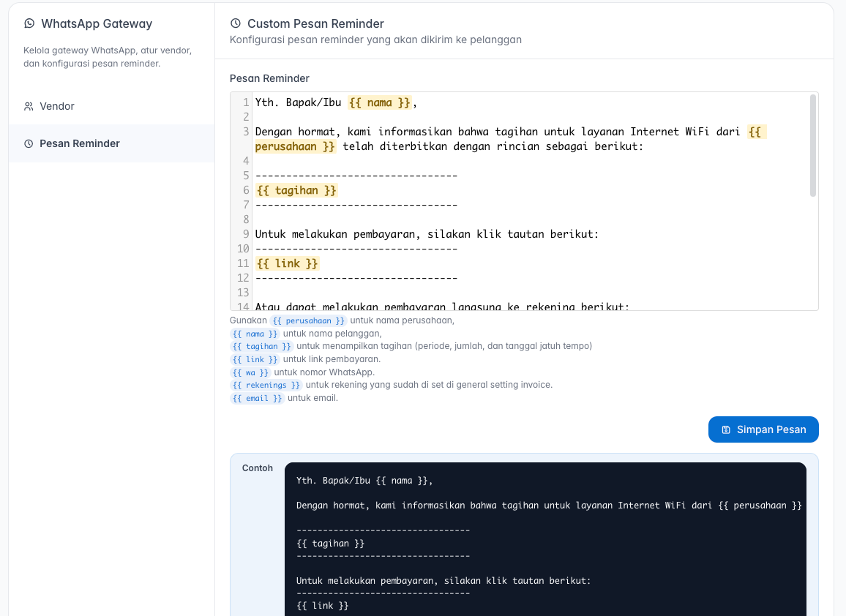Click the users icon beside Vendor
Viewport: 846px width, 616px height.
coord(29,107)
